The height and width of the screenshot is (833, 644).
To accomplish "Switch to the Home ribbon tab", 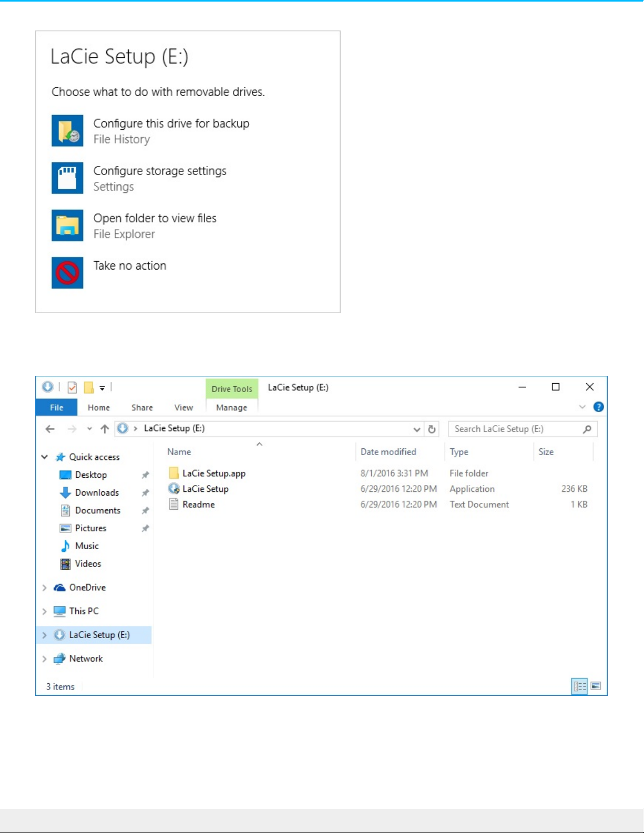I will (99, 407).
